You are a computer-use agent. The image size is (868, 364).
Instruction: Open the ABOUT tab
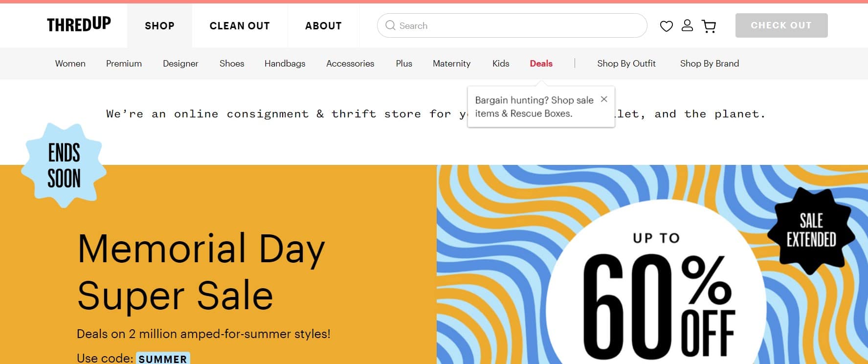(x=323, y=25)
